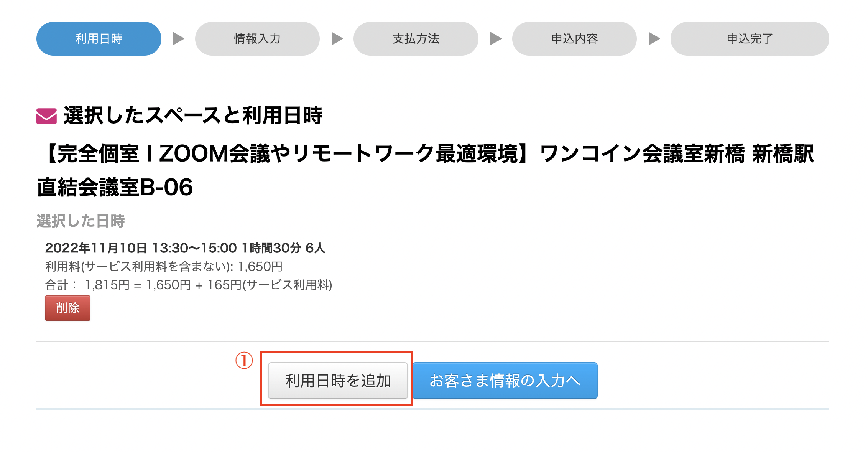Click the 2022年11月10日 13:30〜15:00 booking line

coord(185,248)
